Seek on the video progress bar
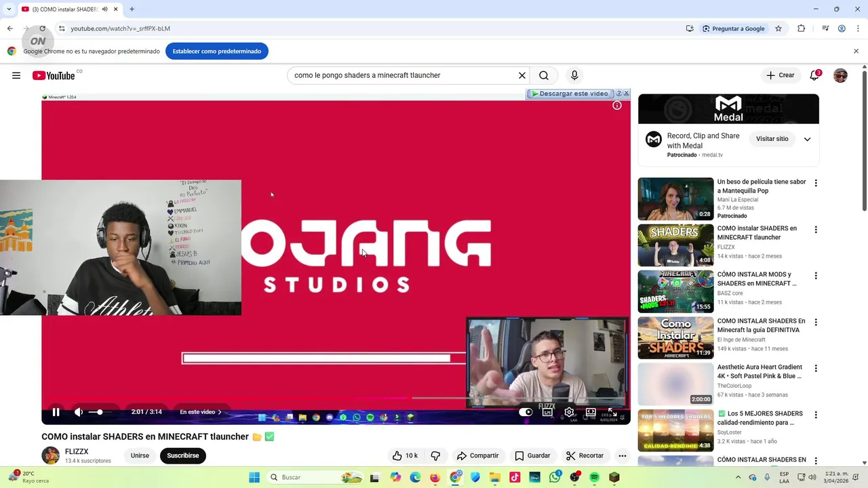The image size is (868, 488). [x=336, y=398]
